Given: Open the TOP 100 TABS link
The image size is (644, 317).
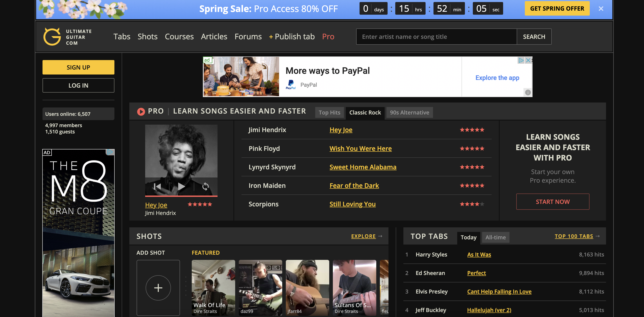Looking at the screenshot, I should tap(574, 236).
